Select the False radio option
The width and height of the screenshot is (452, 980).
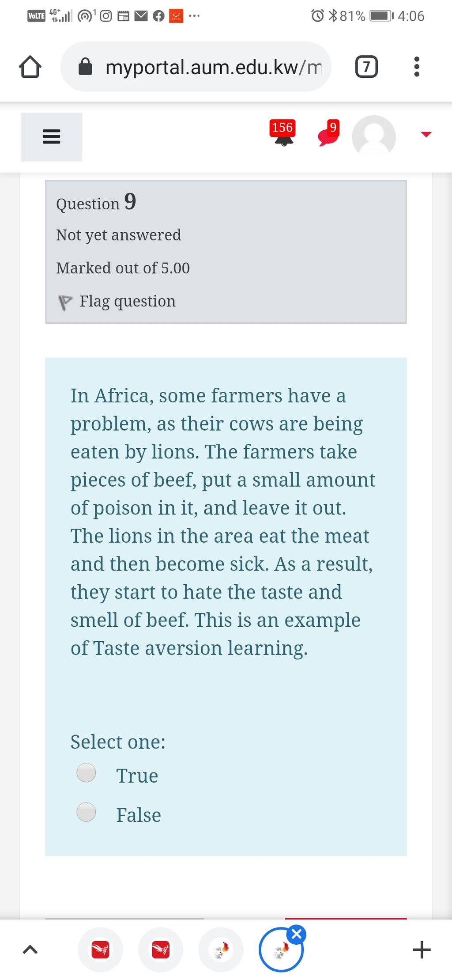86,812
